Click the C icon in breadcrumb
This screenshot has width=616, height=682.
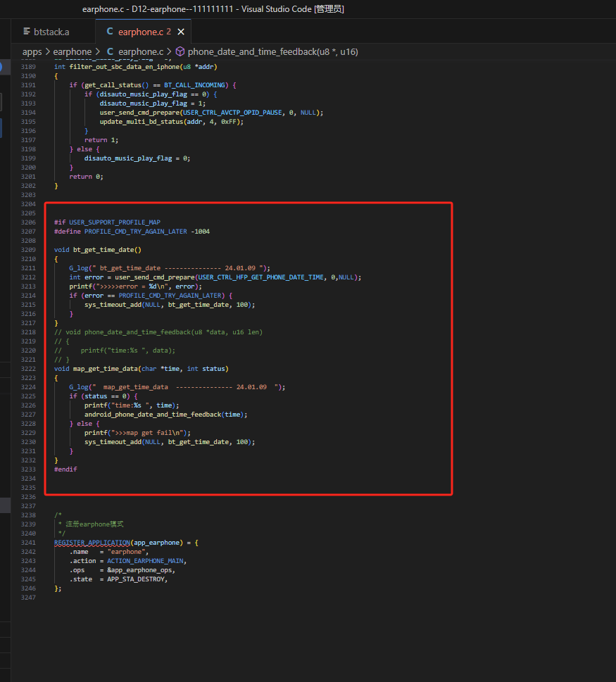110,51
